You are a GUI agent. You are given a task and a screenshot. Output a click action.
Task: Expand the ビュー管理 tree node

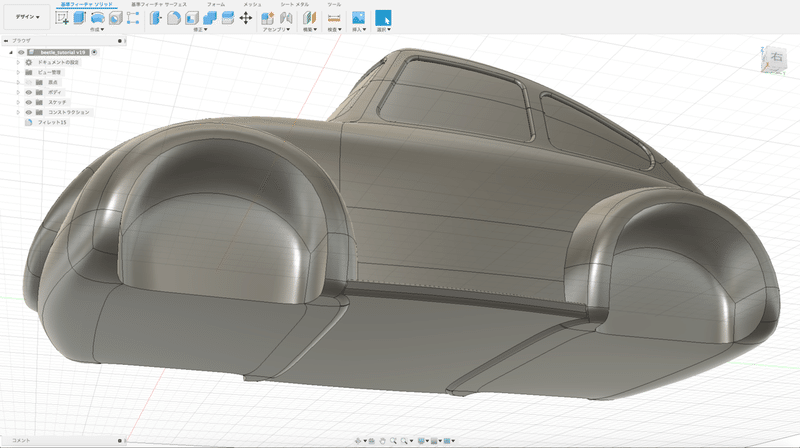pyautogui.click(x=18, y=72)
